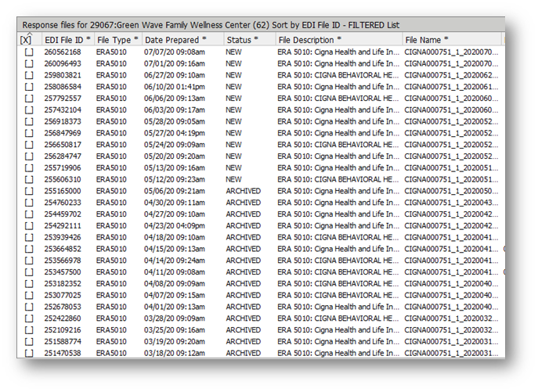The height and width of the screenshot is (392, 538).
Task: Sort by the Status column header
Action: coord(244,39)
